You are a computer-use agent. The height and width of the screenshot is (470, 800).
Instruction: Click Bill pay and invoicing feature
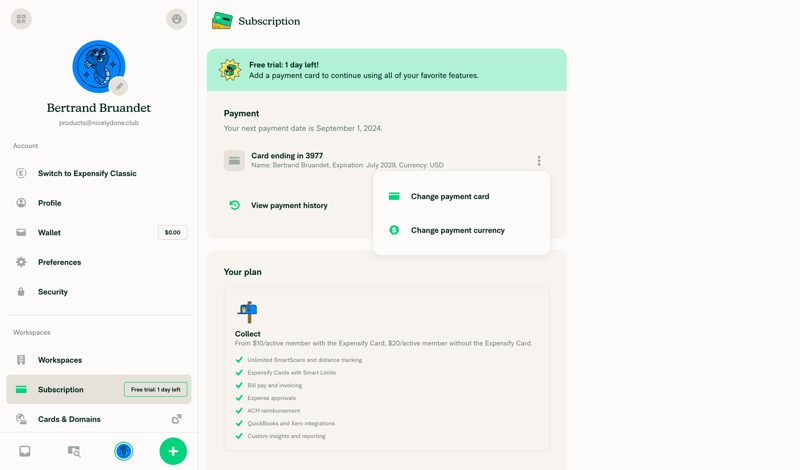point(274,385)
